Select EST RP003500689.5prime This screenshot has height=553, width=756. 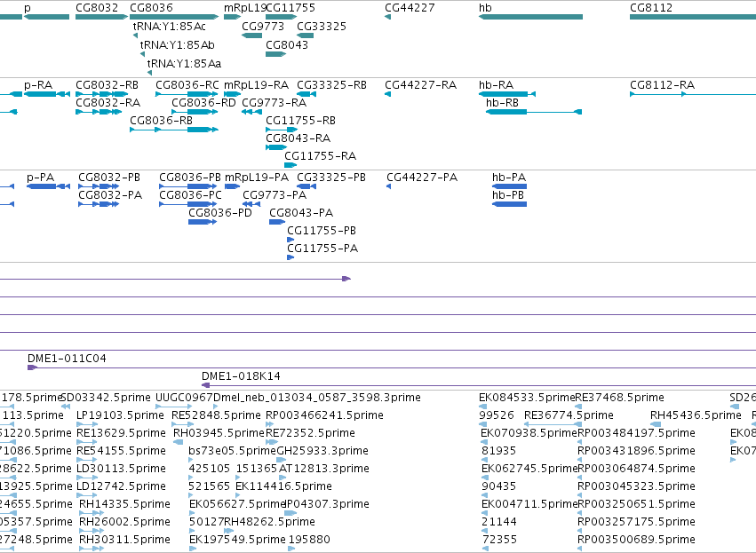636,540
